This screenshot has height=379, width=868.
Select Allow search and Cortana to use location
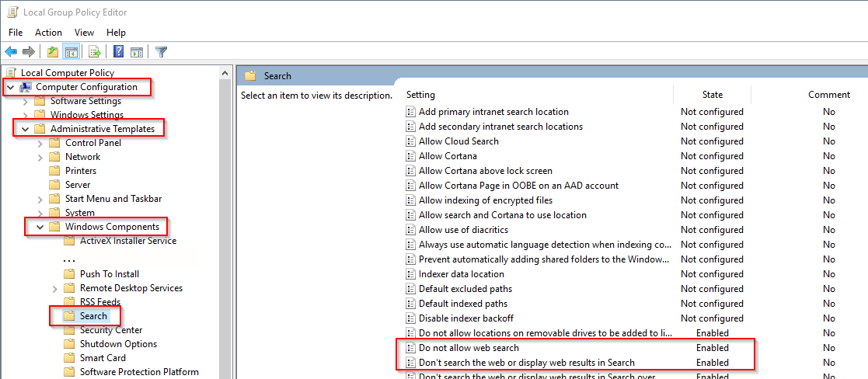(x=503, y=214)
